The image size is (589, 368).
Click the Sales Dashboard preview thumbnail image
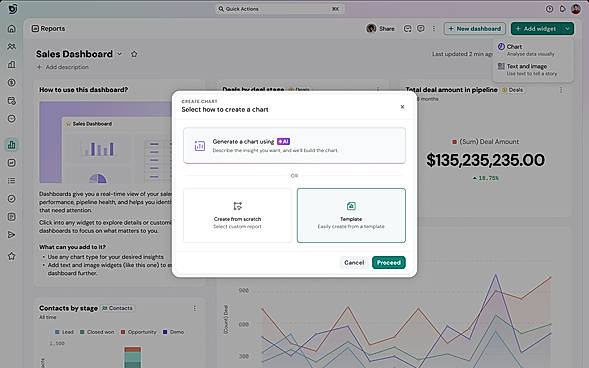point(106,142)
